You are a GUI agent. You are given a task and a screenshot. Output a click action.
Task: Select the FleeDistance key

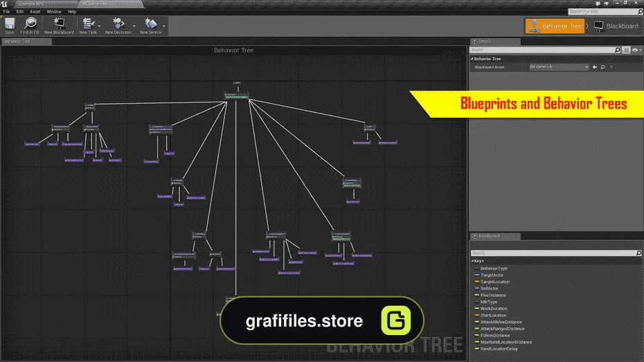[493, 295]
